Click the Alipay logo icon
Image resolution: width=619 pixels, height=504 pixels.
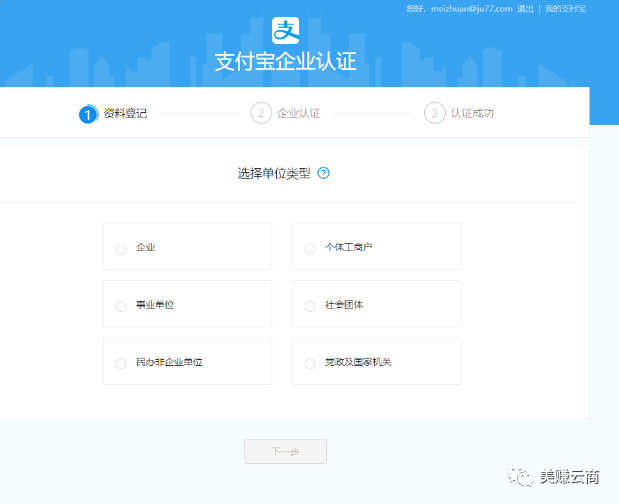click(286, 29)
